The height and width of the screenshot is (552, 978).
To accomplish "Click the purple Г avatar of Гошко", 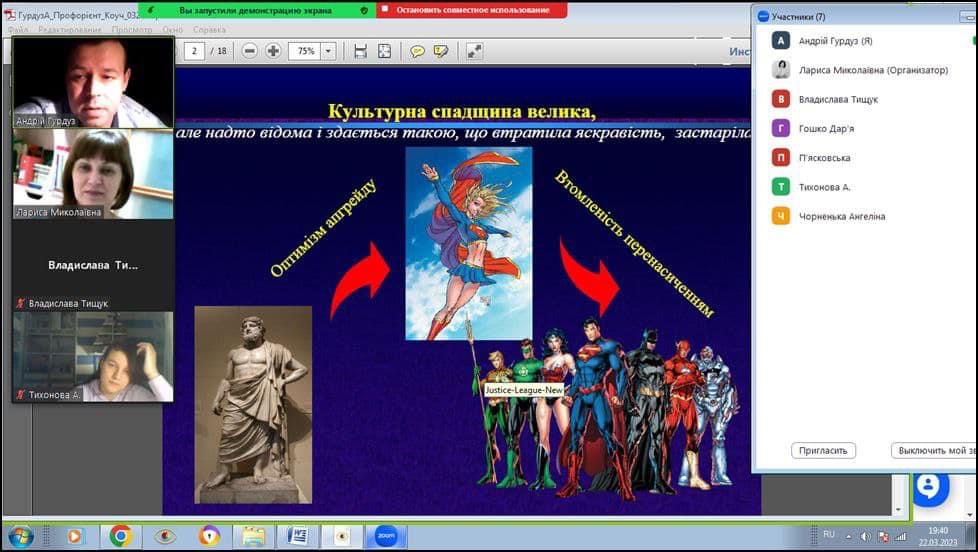I will coord(781,128).
